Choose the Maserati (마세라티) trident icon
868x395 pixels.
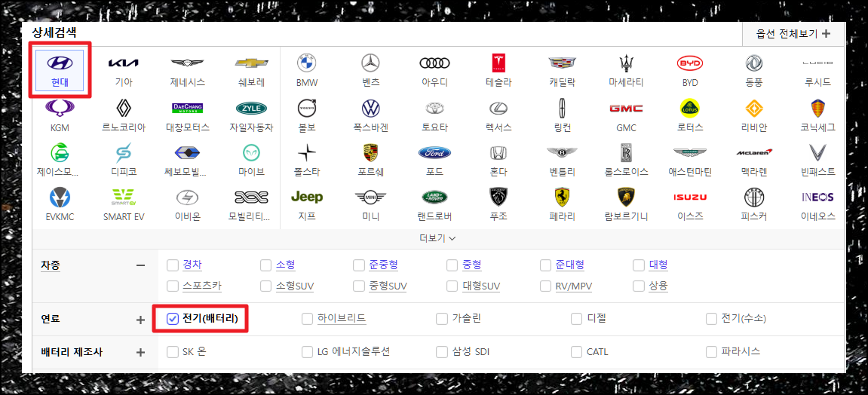point(626,63)
